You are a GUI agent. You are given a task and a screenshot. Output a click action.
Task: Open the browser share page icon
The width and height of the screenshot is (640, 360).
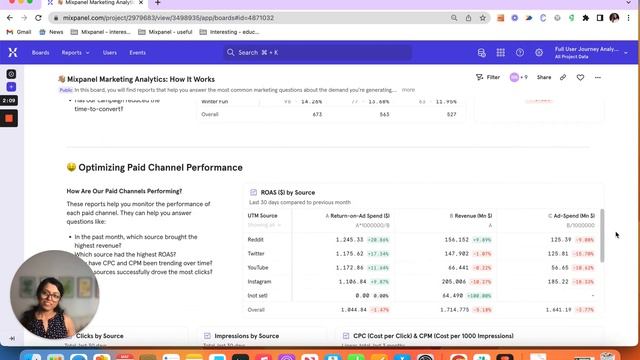(468, 18)
